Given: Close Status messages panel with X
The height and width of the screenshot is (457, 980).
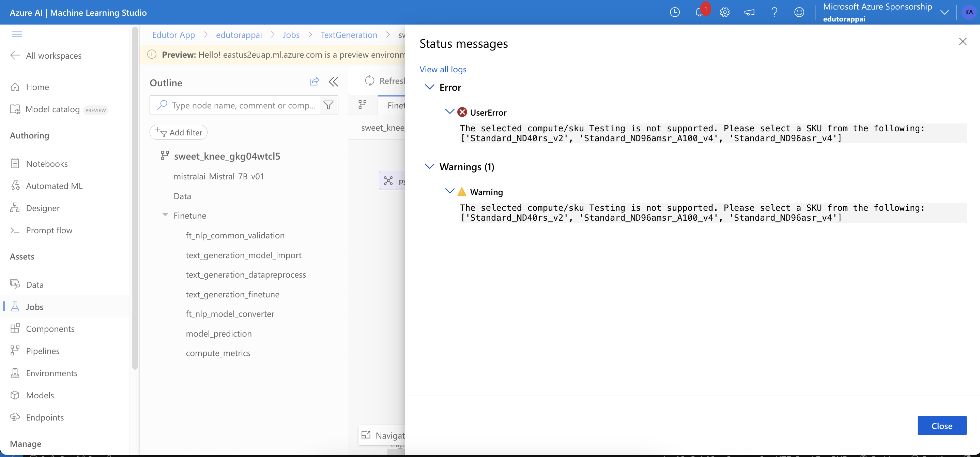Looking at the screenshot, I should [x=963, y=42].
